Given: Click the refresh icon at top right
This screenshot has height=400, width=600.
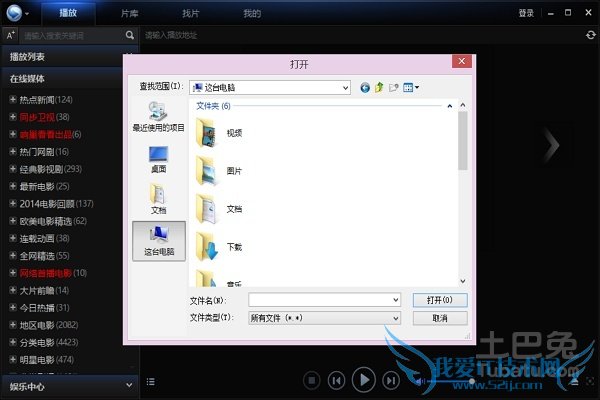Looking at the screenshot, I should coord(590,35).
